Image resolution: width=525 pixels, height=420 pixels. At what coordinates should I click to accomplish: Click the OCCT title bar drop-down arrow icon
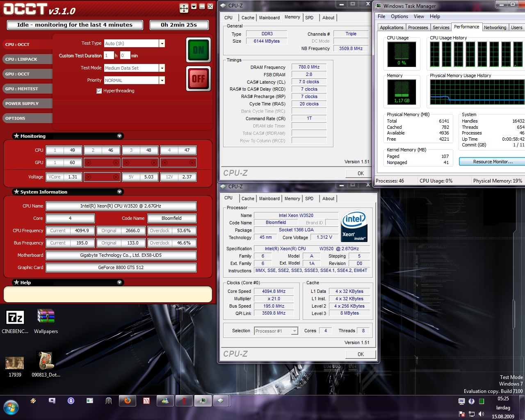pos(194,7)
